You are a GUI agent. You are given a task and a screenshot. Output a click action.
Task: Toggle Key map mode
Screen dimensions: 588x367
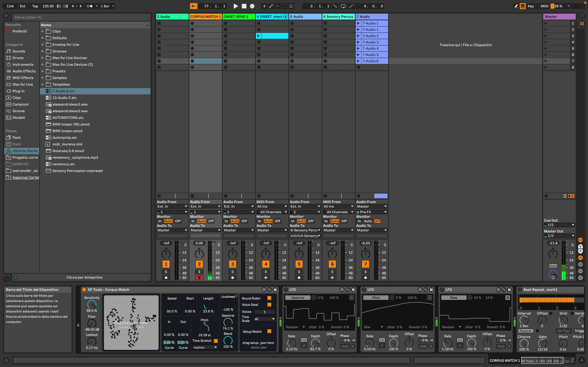[531, 6]
